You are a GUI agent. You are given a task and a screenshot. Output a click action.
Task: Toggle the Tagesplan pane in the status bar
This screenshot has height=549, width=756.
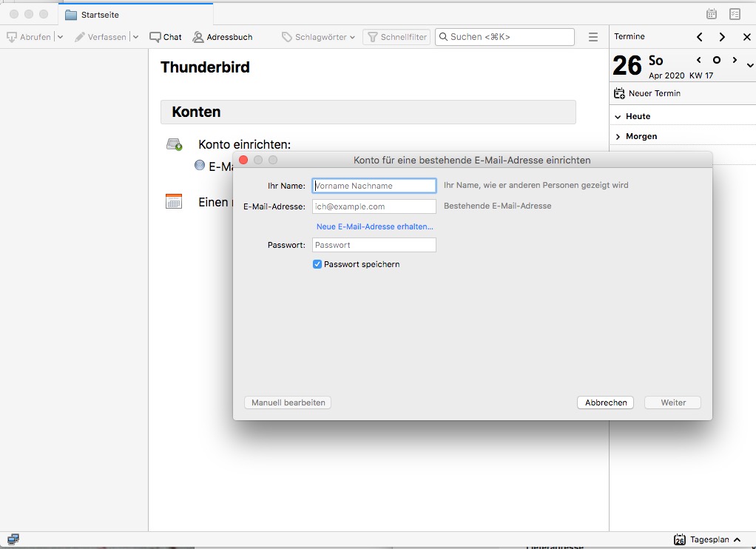pos(706,540)
